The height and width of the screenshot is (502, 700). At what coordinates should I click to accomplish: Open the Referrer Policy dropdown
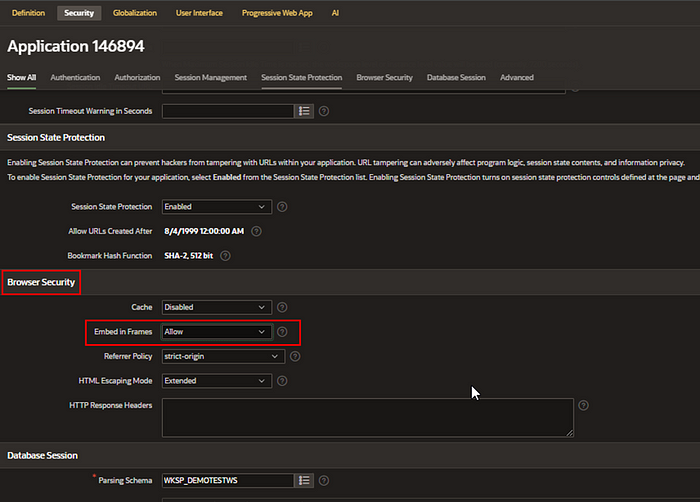click(223, 356)
